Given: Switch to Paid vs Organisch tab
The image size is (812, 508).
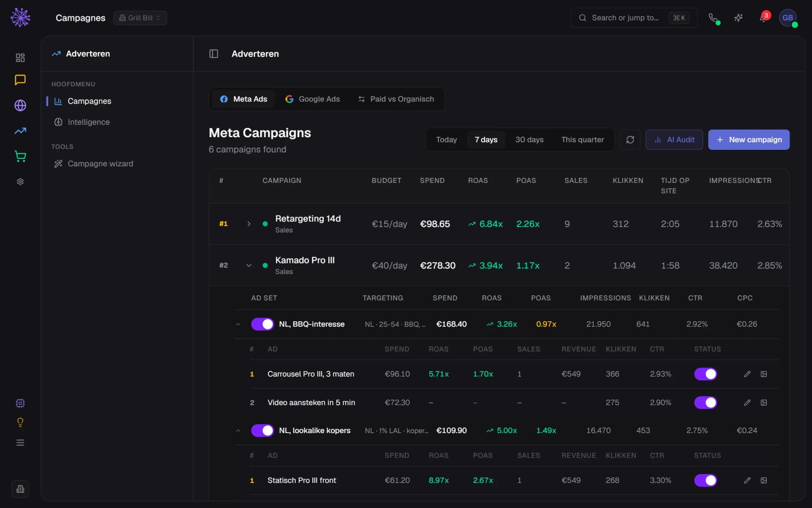Looking at the screenshot, I should point(396,99).
